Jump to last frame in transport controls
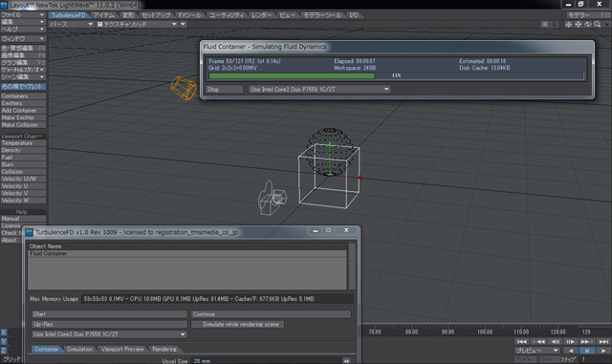Screen dimensions: 612x364 (603, 341)
